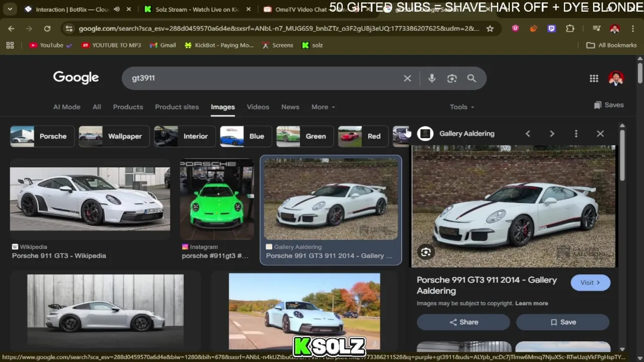644x362 pixels.
Task: Go to the Google homepage via logo
Action: pyautogui.click(x=76, y=77)
